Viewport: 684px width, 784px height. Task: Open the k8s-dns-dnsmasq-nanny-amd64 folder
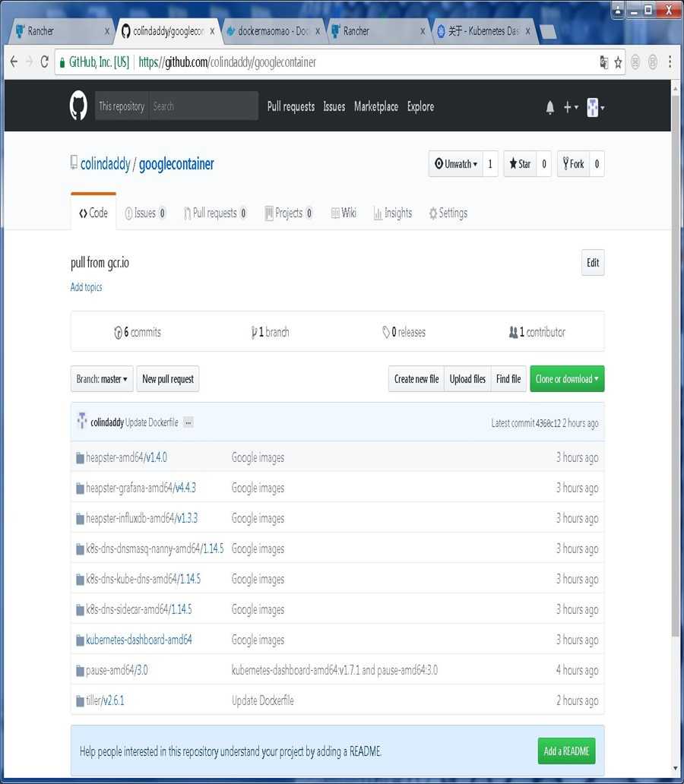pyautogui.click(x=154, y=548)
